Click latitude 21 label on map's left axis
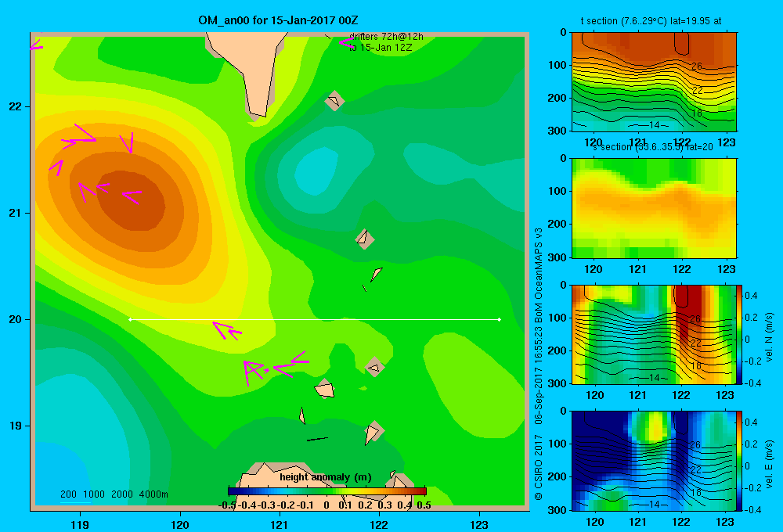783x532 pixels. point(16,213)
